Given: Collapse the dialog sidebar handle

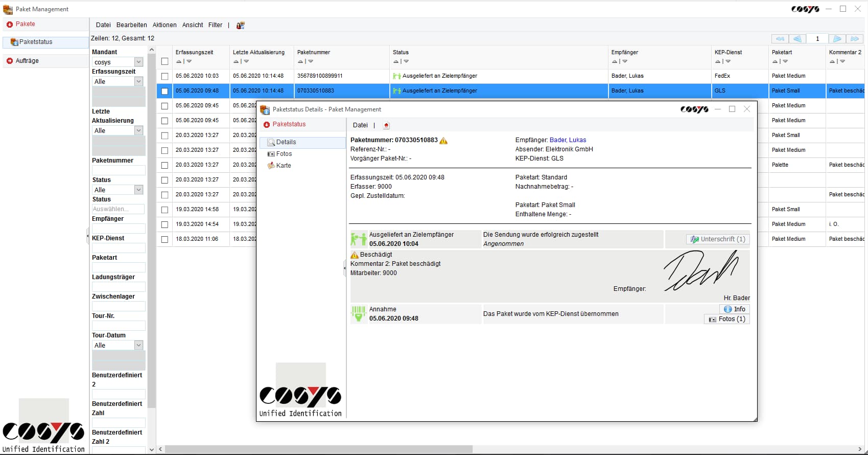Looking at the screenshot, I should (345, 268).
